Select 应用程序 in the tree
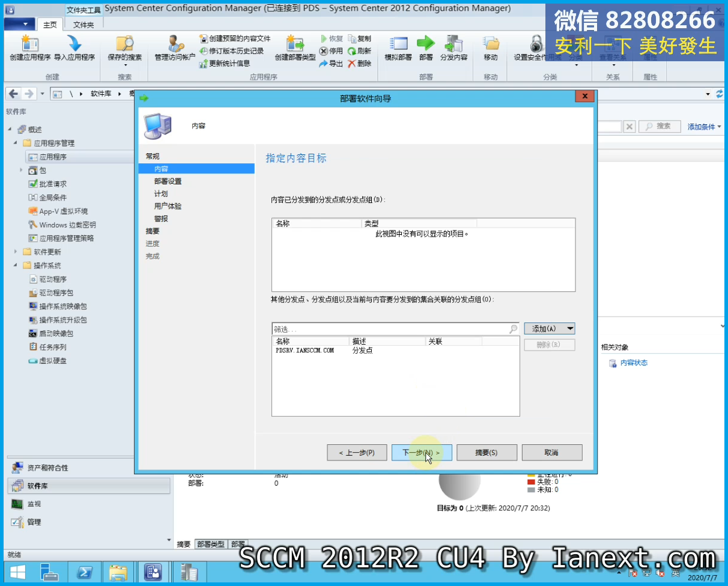728x586 pixels. click(x=53, y=157)
